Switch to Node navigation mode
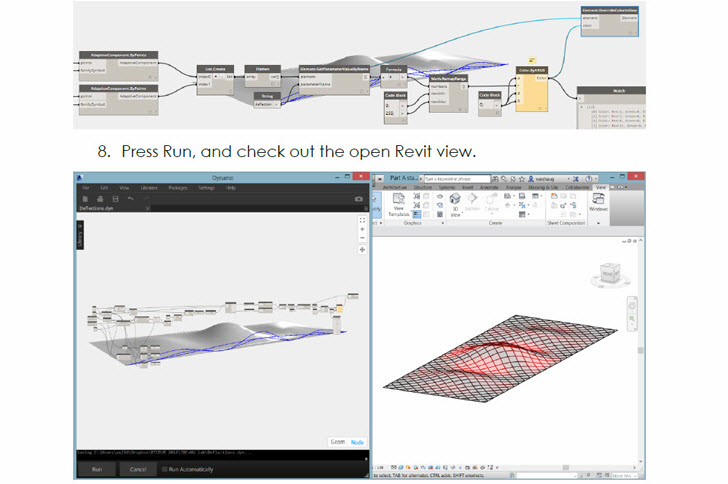 point(357,442)
